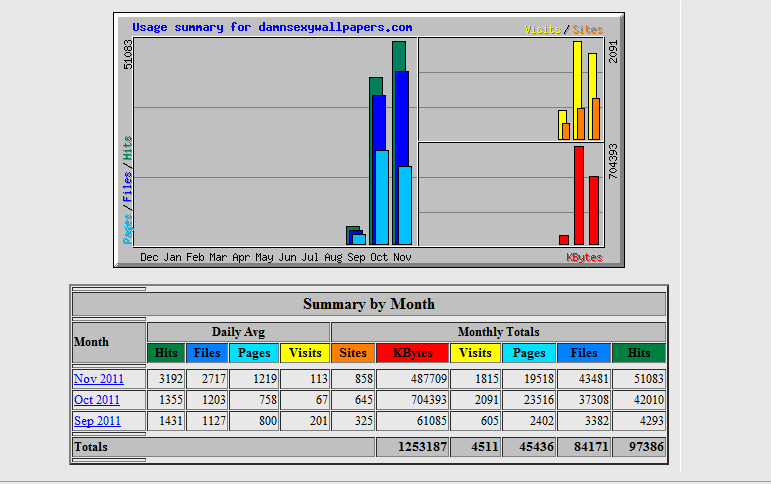Click the total pages value 45436
This screenshot has height=484, width=771.
coord(536,447)
